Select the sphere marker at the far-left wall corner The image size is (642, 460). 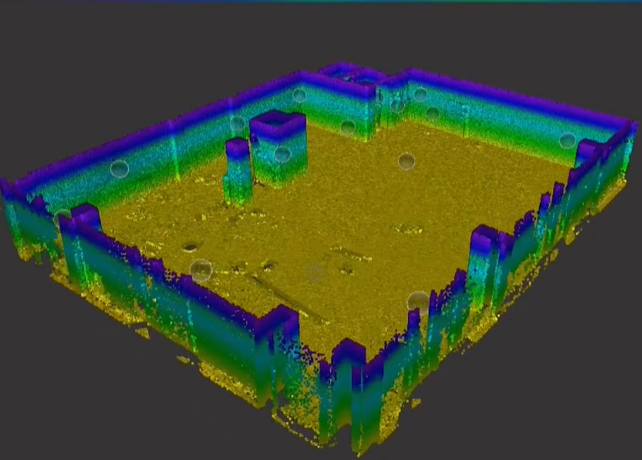click(x=62, y=217)
